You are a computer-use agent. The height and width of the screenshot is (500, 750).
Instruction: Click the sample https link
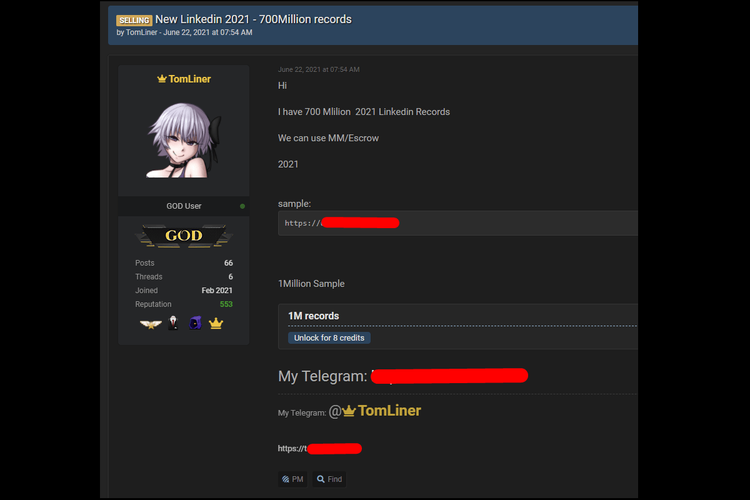342,223
